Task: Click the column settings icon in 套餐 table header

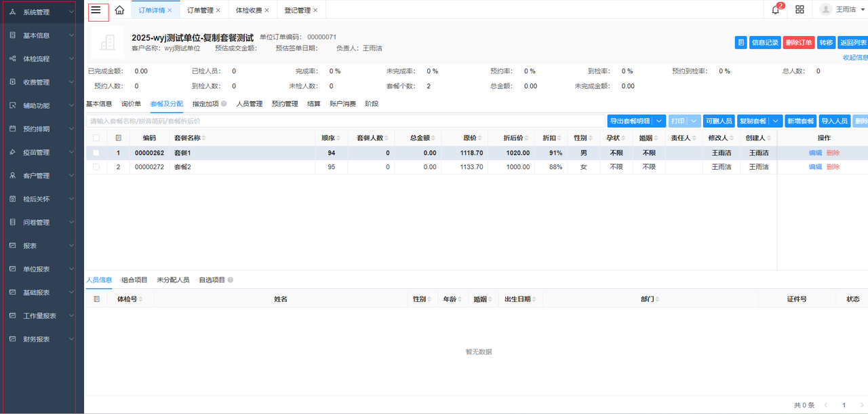Action: click(119, 138)
